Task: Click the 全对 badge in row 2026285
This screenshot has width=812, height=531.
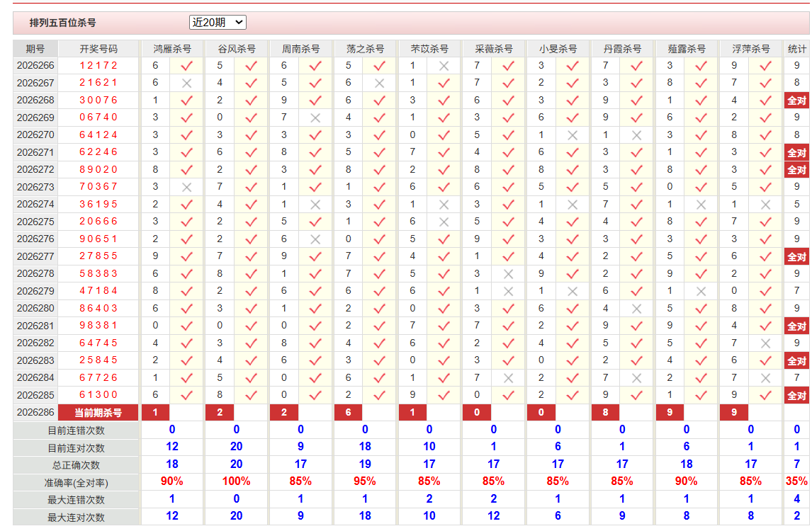Action: [x=796, y=395]
